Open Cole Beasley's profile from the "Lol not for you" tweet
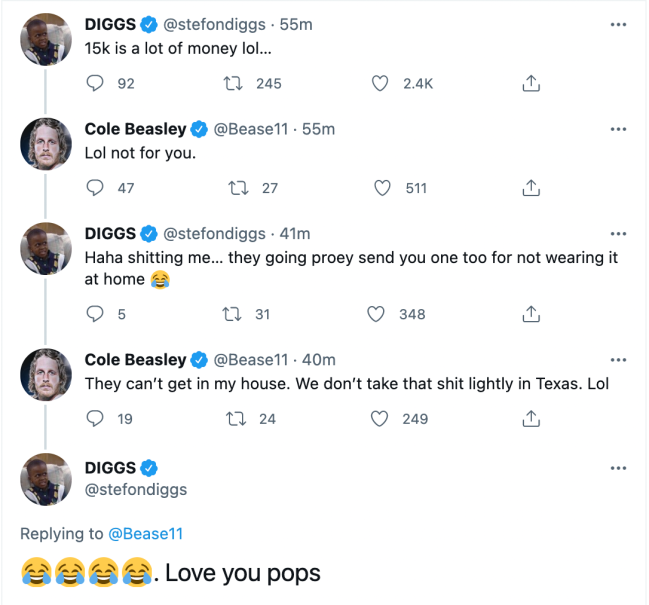 point(135,129)
